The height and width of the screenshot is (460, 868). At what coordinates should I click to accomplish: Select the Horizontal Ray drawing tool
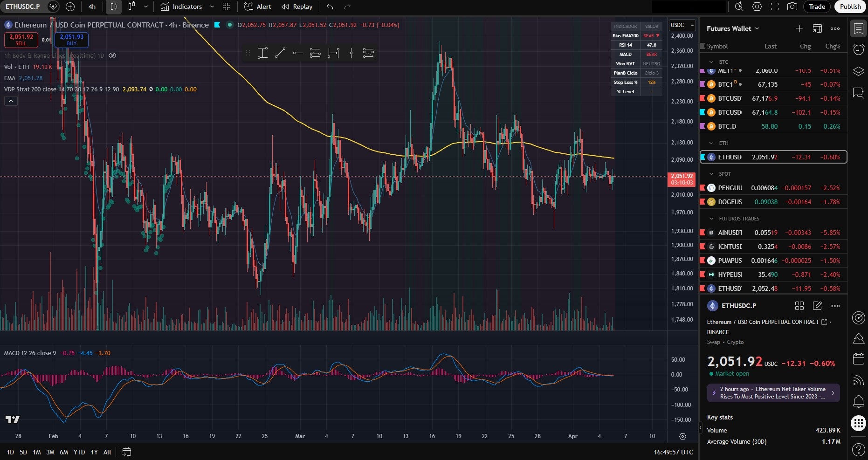pyautogui.click(x=298, y=53)
